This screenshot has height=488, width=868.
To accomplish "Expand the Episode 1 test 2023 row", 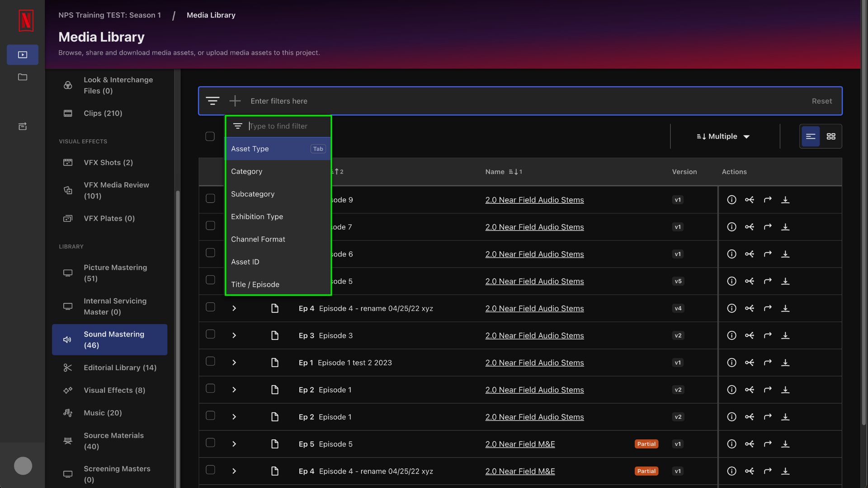I will tap(234, 362).
